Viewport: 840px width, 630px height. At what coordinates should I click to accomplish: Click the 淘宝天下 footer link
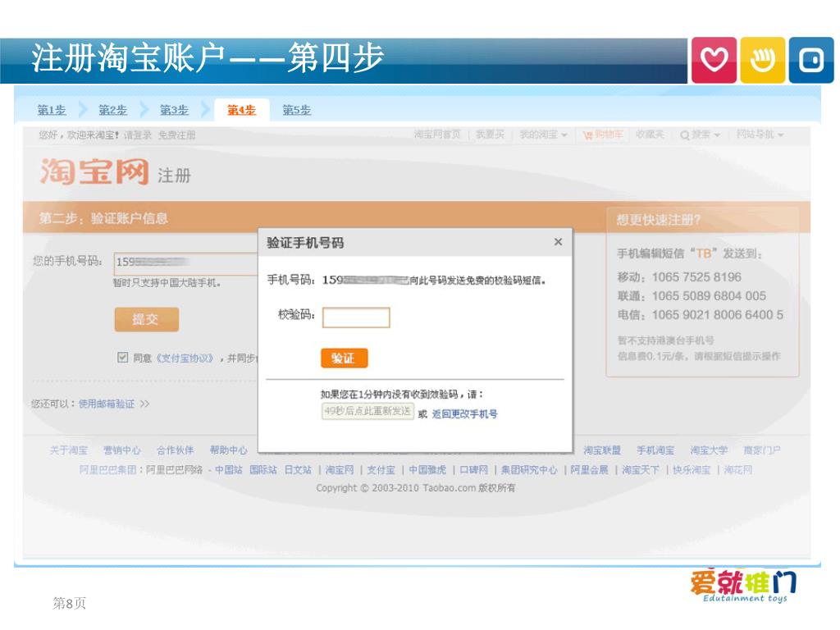coord(640,470)
